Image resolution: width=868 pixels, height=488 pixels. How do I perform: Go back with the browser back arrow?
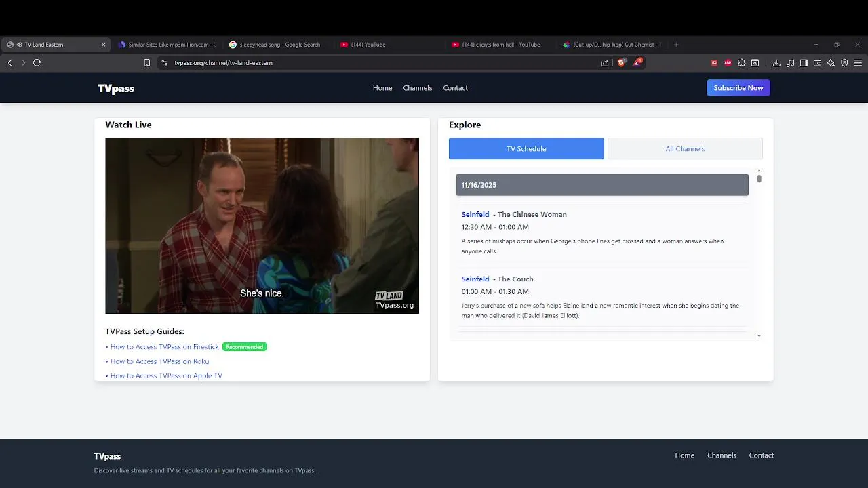point(10,62)
